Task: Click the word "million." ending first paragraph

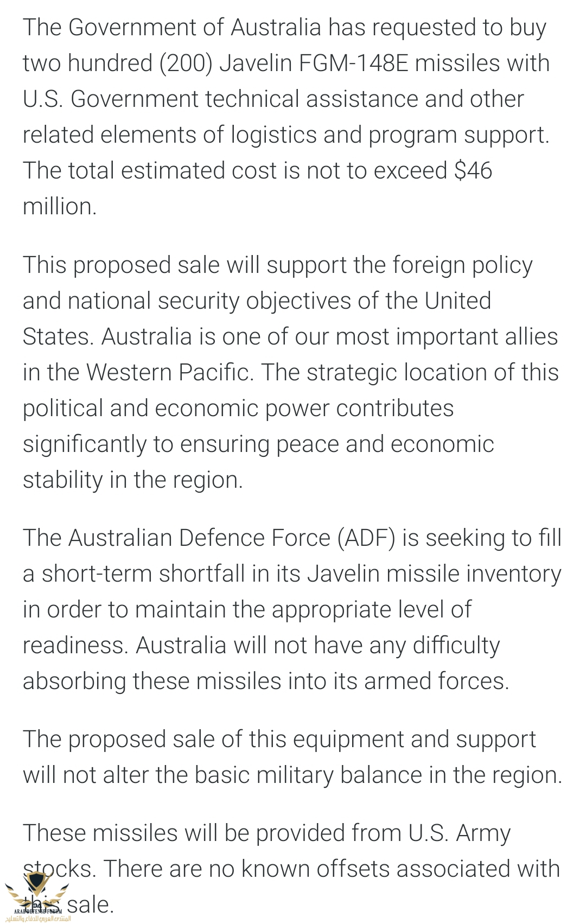Action: pyautogui.click(x=60, y=207)
